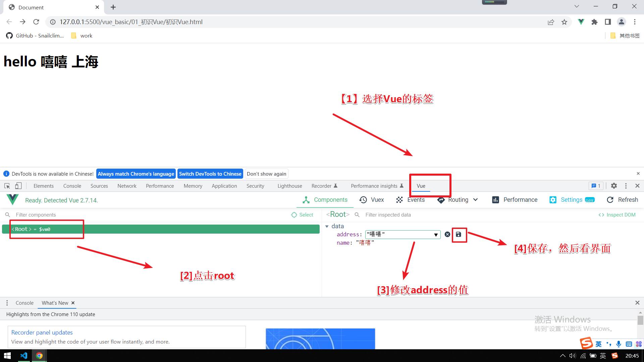
Task: Click Switch DevTools to Chinese button
Action: click(210, 174)
